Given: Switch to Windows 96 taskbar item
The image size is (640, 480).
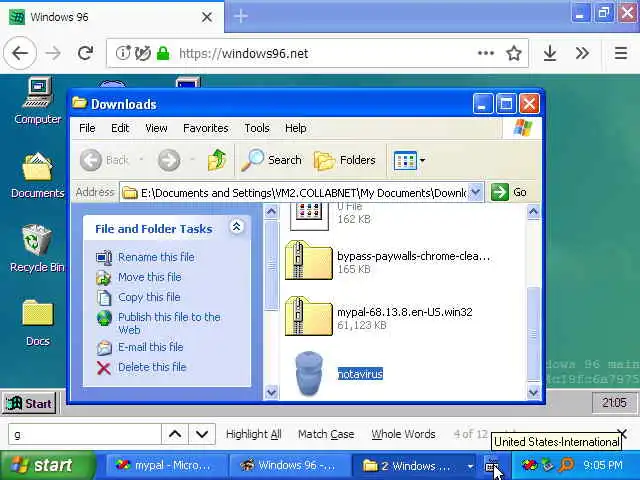Looking at the screenshot, I should (290, 465).
